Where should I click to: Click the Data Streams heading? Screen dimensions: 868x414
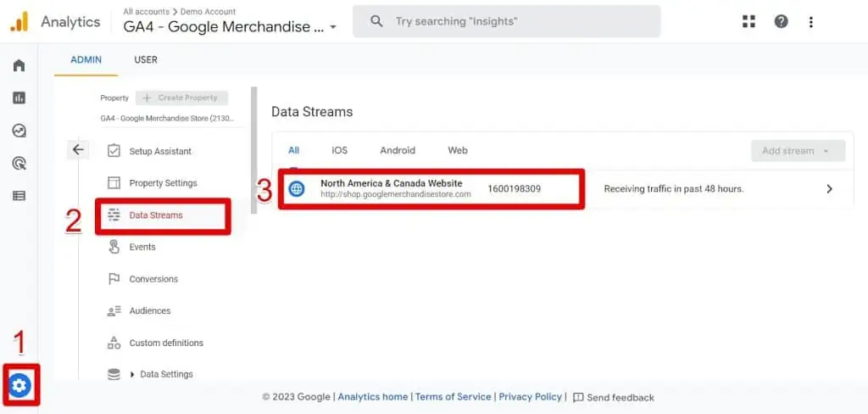point(312,112)
